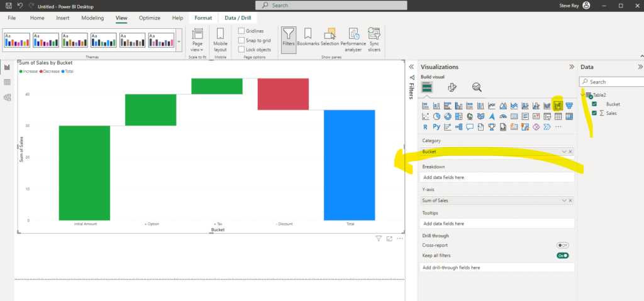This screenshot has width=644, height=301.
Task: Click the Mobile layout button
Action: pos(220,40)
